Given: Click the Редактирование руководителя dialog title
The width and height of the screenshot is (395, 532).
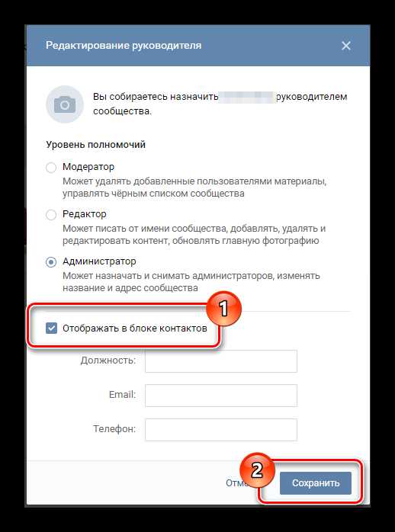Looking at the screenshot, I should point(124,46).
